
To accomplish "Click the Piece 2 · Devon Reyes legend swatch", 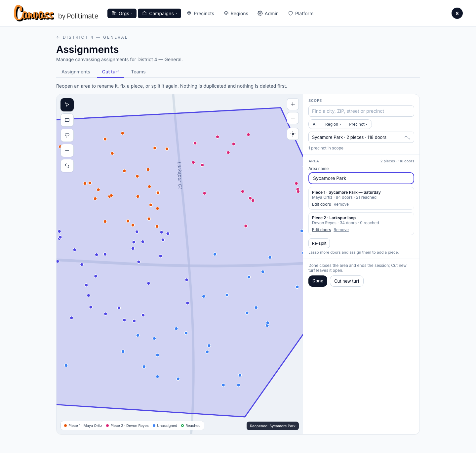I will coord(107,426).
